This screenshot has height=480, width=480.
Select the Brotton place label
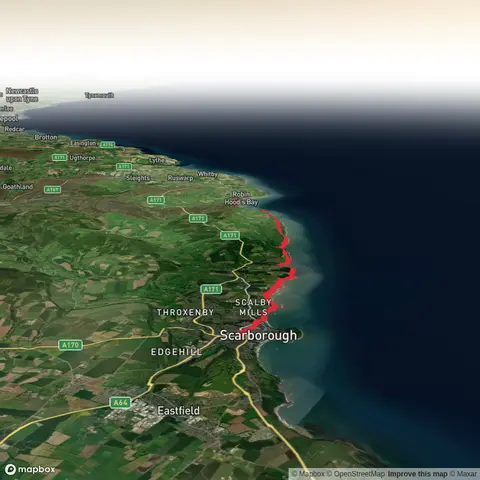click(46, 137)
